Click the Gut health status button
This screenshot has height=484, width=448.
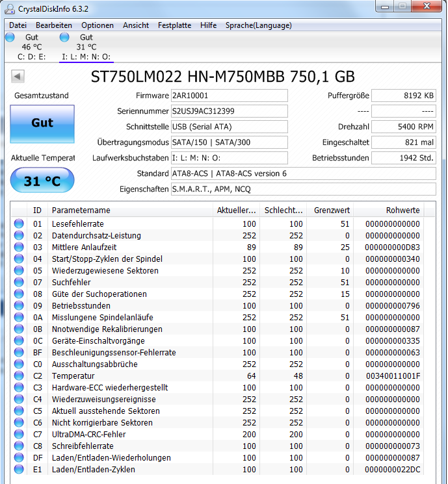pos(42,124)
